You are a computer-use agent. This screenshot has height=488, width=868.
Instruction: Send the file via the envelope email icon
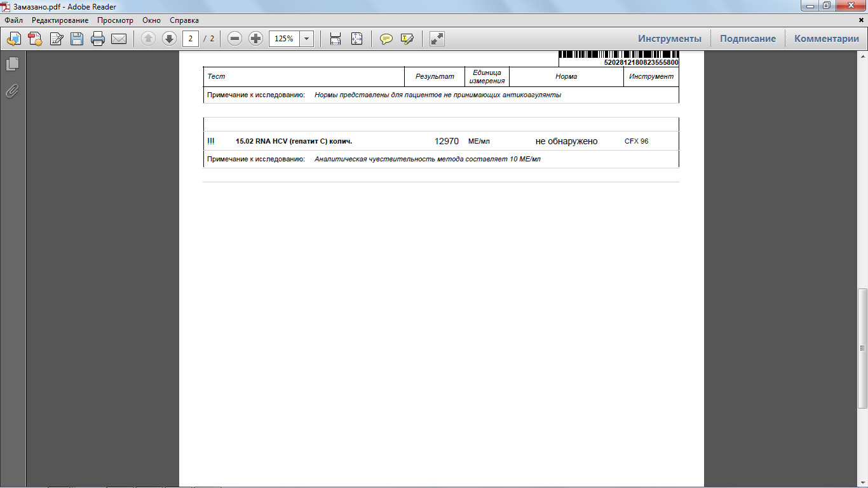pos(119,39)
